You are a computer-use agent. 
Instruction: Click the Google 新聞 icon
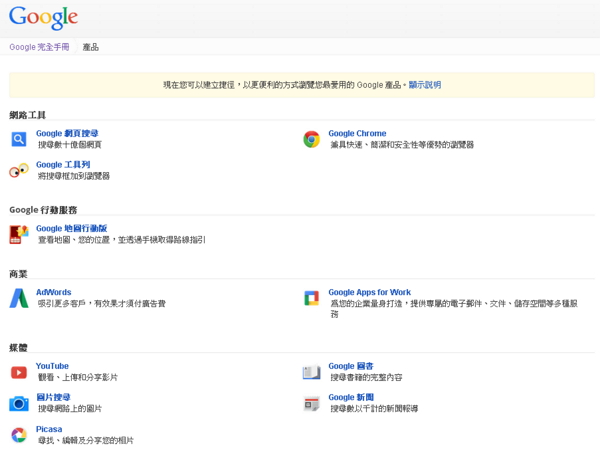(x=311, y=403)
